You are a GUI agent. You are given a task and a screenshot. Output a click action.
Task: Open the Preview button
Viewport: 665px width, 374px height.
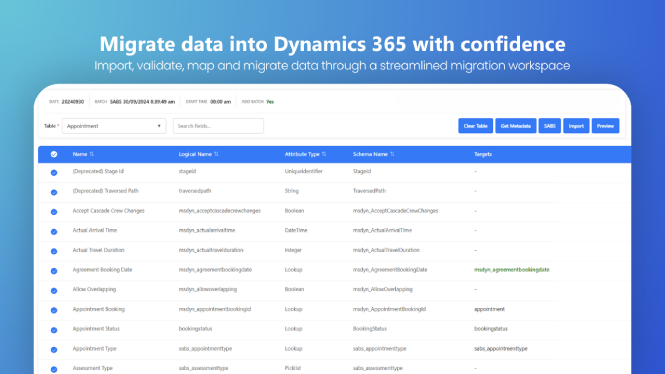[605, 126]
